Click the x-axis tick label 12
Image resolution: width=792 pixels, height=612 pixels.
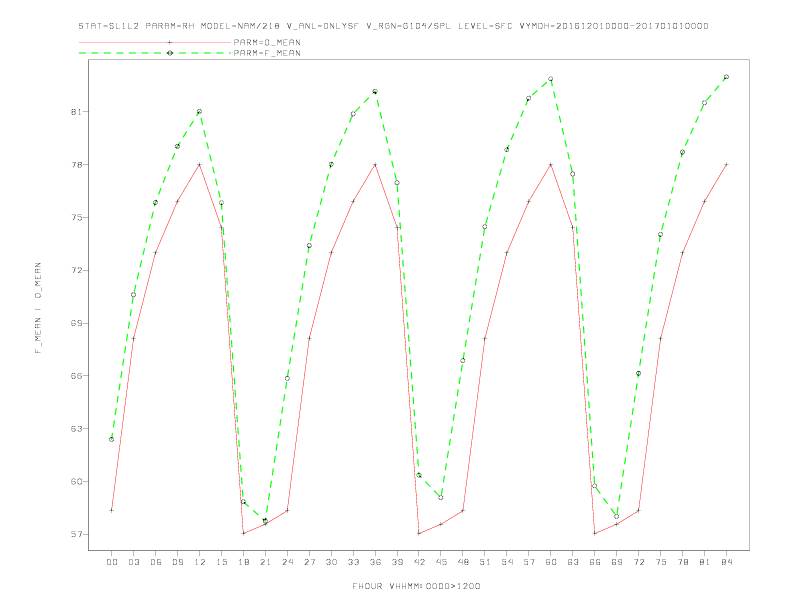click(x=200, y=562)
